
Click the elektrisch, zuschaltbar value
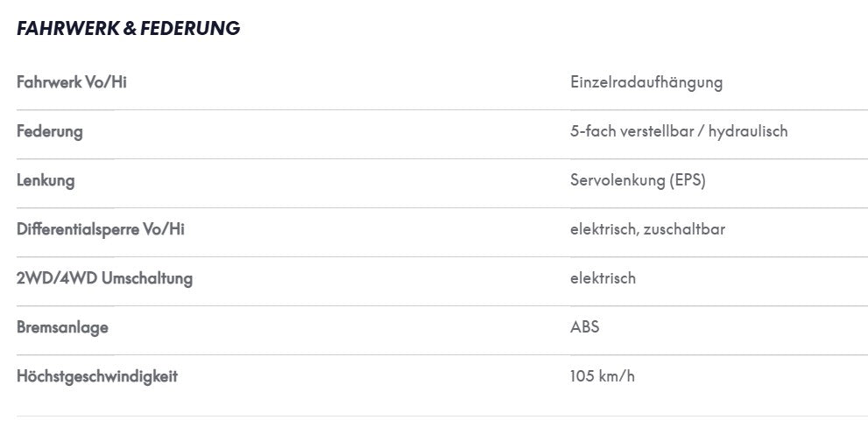(647, 229)
